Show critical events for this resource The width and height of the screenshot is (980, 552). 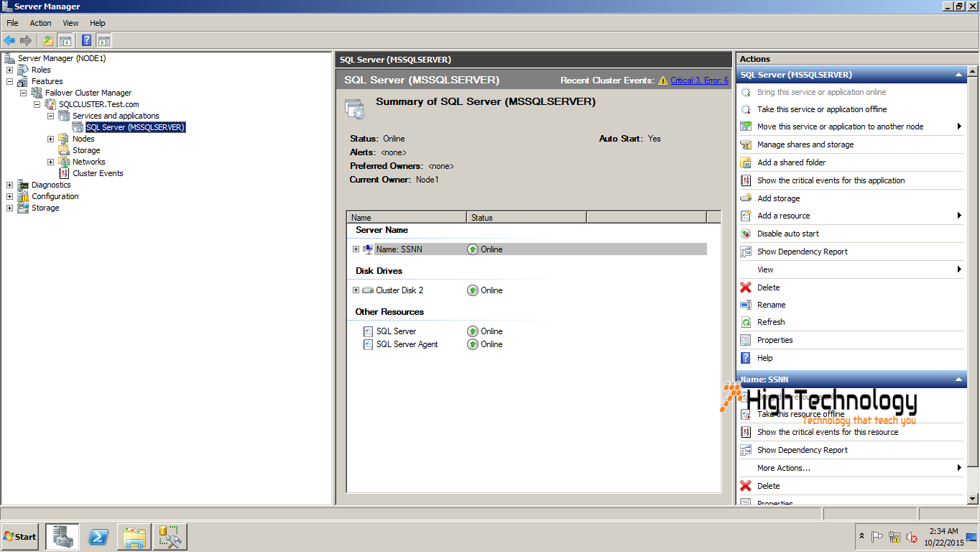[828, 432]
